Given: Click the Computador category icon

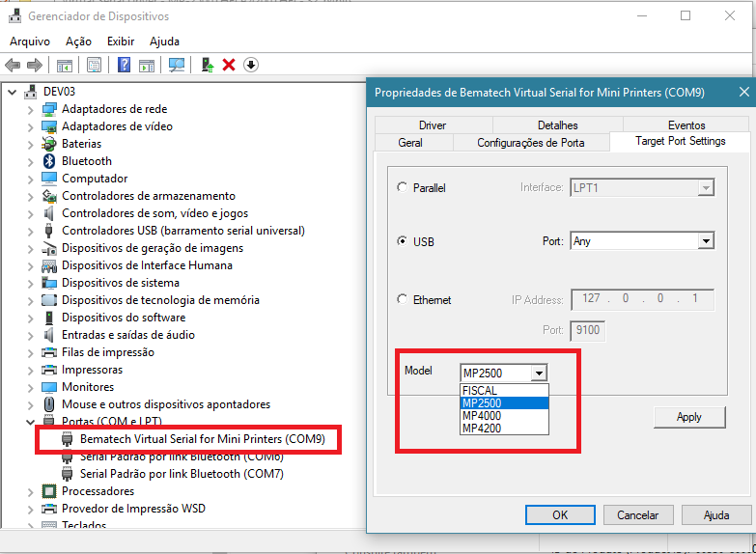Looking at the screenshot, I should (x=49, y=179).
